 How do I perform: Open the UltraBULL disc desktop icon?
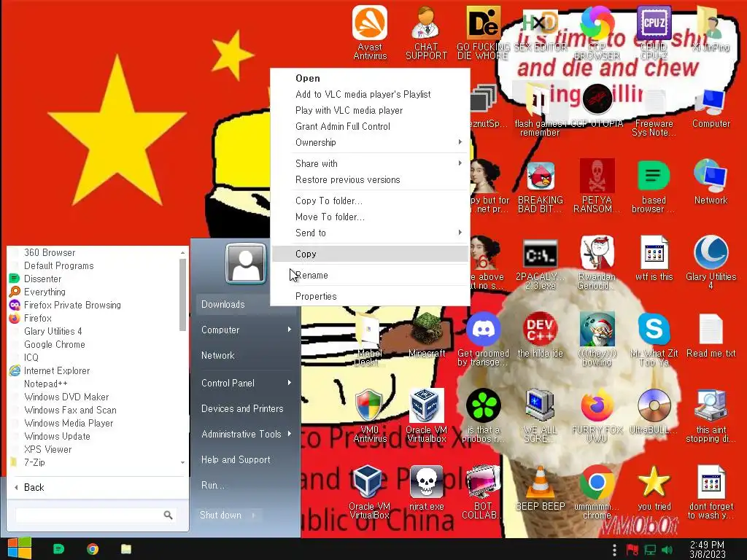654,411
